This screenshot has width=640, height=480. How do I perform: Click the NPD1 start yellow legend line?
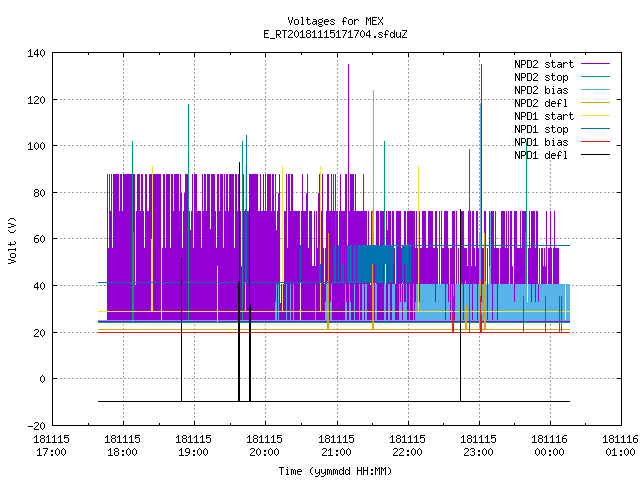(x=595, y=116)
